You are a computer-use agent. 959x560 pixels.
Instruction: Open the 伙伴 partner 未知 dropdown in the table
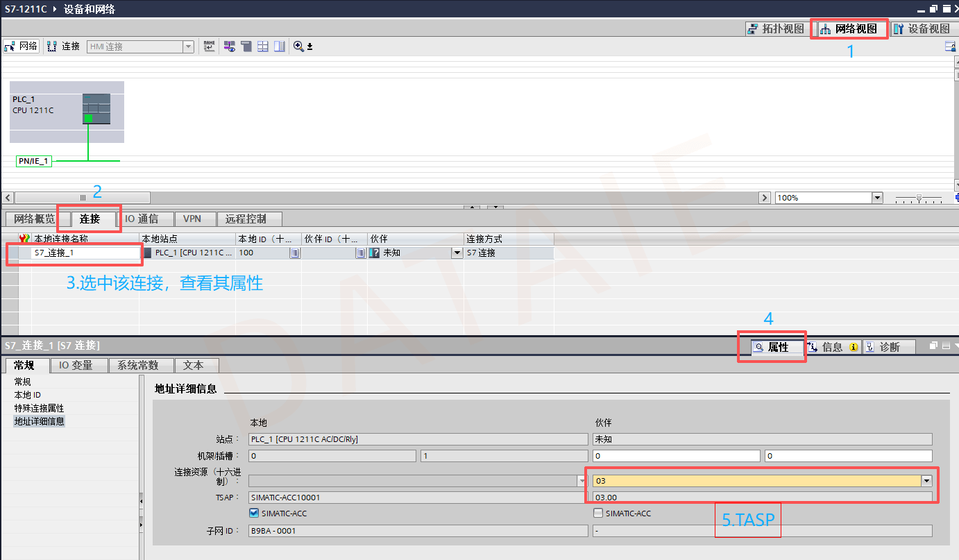[457, 253]
